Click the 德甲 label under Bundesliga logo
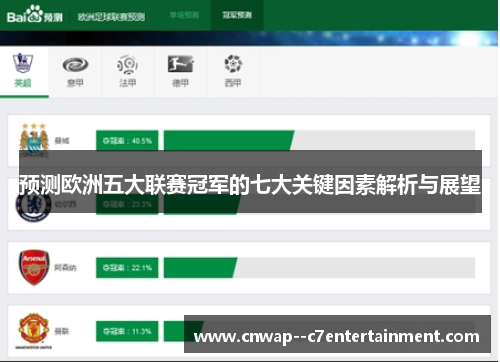The width and height of the screenshot is (500, 362). click(x=180, y=83)
